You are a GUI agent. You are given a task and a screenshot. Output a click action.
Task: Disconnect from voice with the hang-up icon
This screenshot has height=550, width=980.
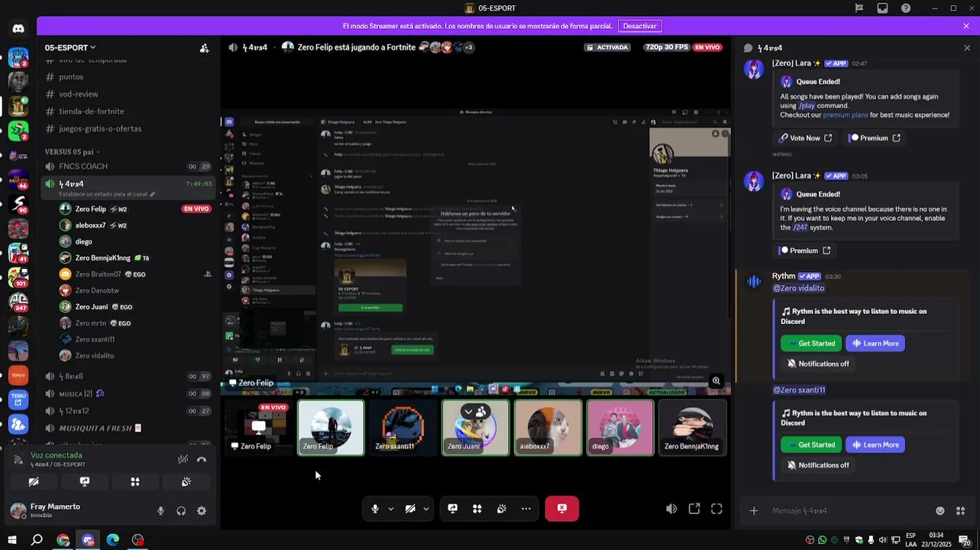202,459
